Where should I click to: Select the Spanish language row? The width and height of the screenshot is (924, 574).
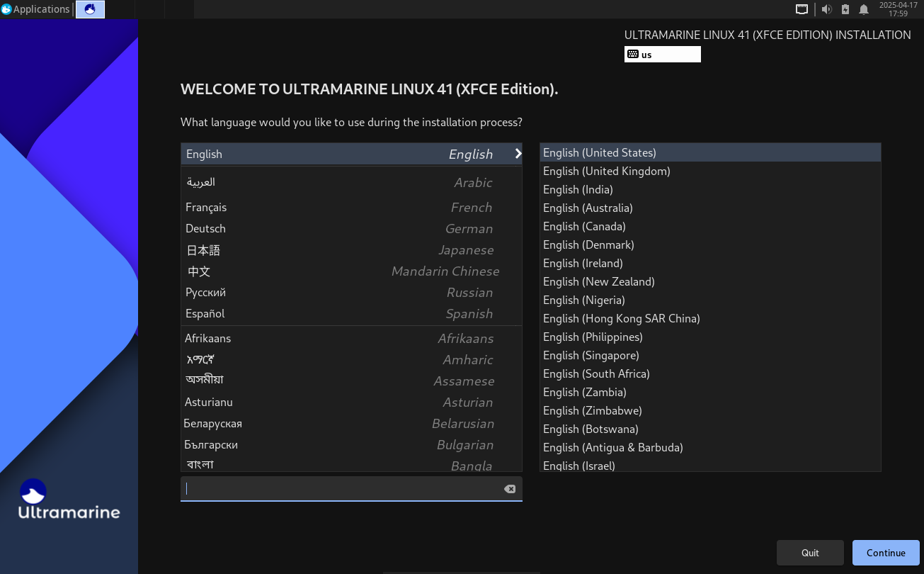(x=351, y=313)
